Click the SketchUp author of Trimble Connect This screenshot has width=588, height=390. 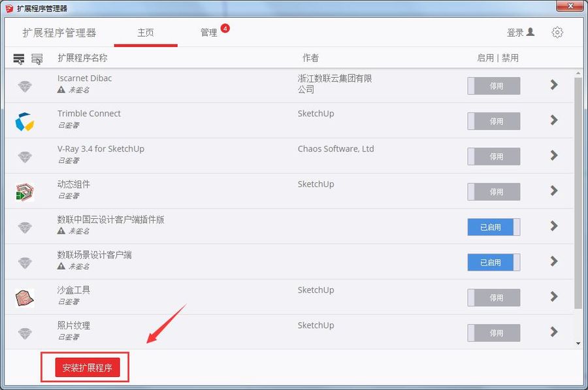[316, 114]
